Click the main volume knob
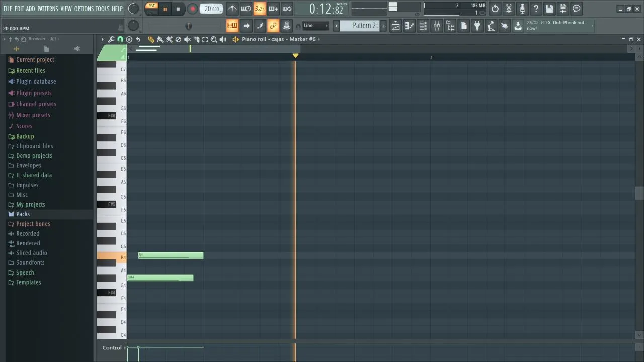Screen dimensions: 644x362 (x=133, y=9)
